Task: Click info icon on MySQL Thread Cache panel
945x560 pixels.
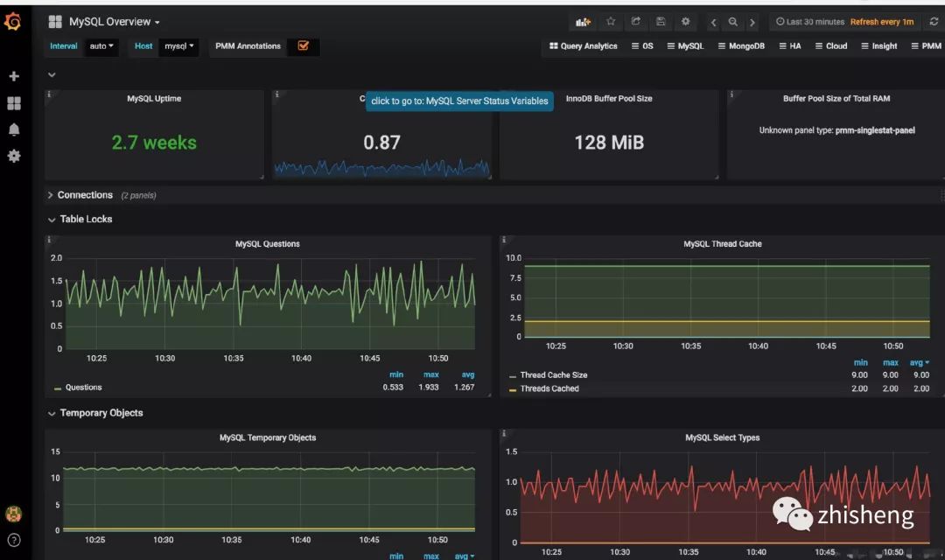Action: coord(504,240)
